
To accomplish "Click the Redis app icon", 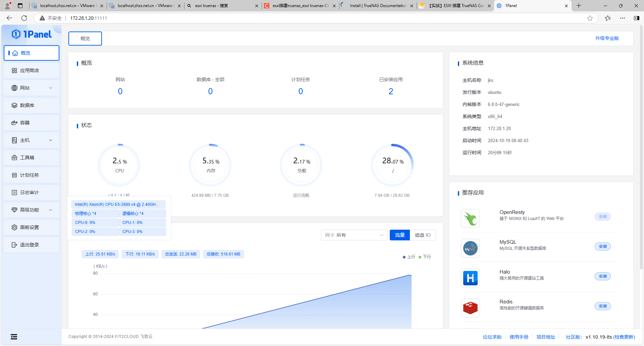I will point(470,308).
